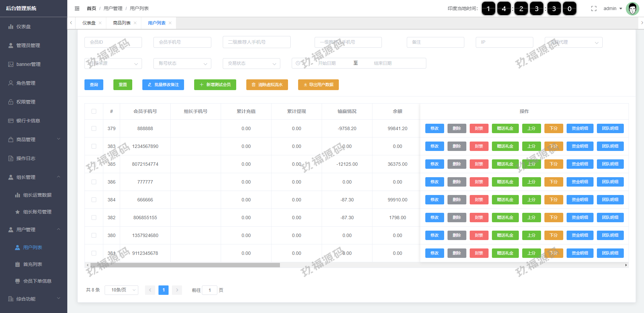Open the 10条/页 page size selector
644x313 pixels.
121,290
